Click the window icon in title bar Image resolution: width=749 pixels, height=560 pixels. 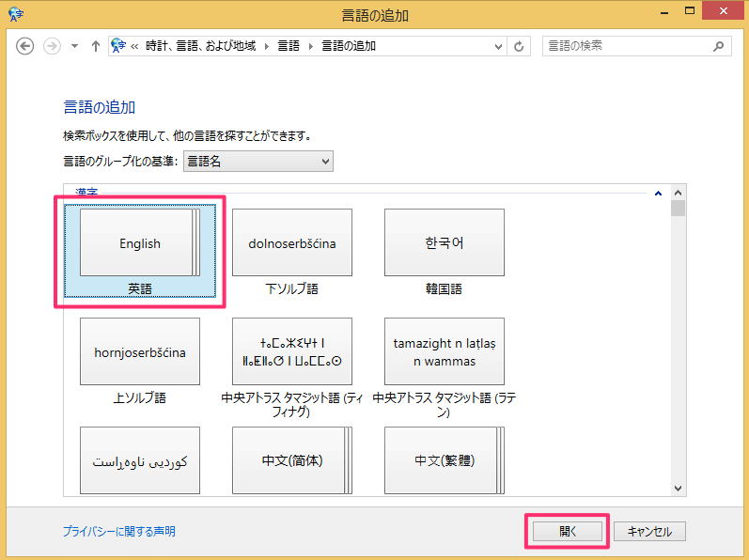coord(16,14)
